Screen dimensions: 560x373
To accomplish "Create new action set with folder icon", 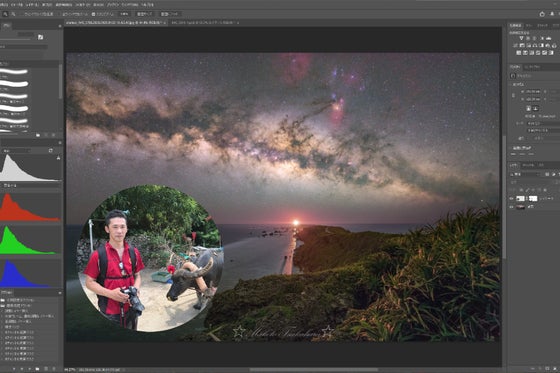I will 38,368.
